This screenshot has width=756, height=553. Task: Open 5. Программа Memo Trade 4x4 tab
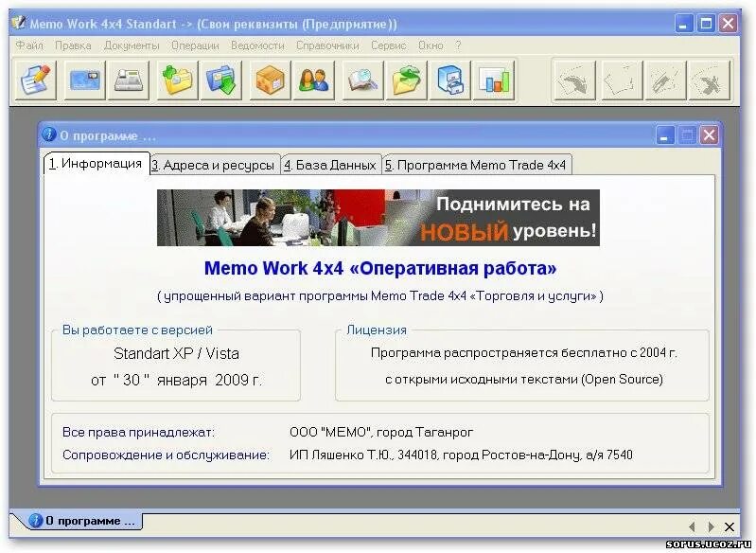(477, 165)
